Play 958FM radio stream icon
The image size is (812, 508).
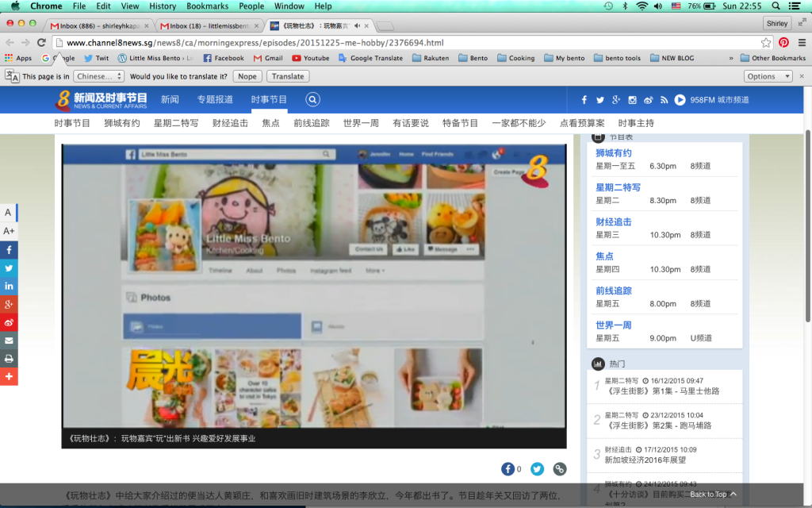(680, 100)
